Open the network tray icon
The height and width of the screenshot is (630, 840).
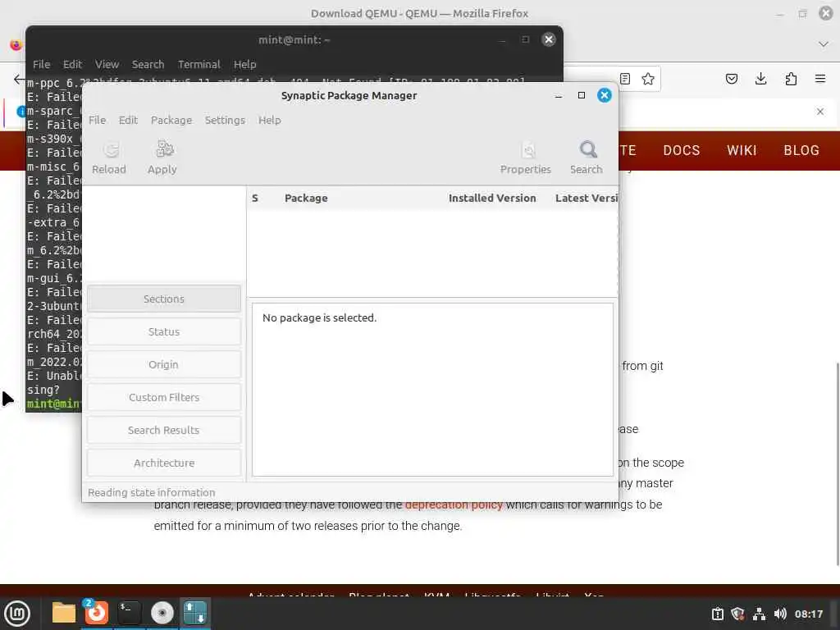click(759, 614)
